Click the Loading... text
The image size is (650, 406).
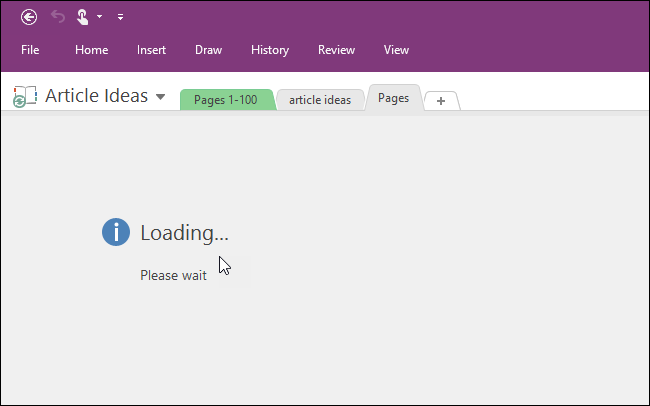point(184,233)
